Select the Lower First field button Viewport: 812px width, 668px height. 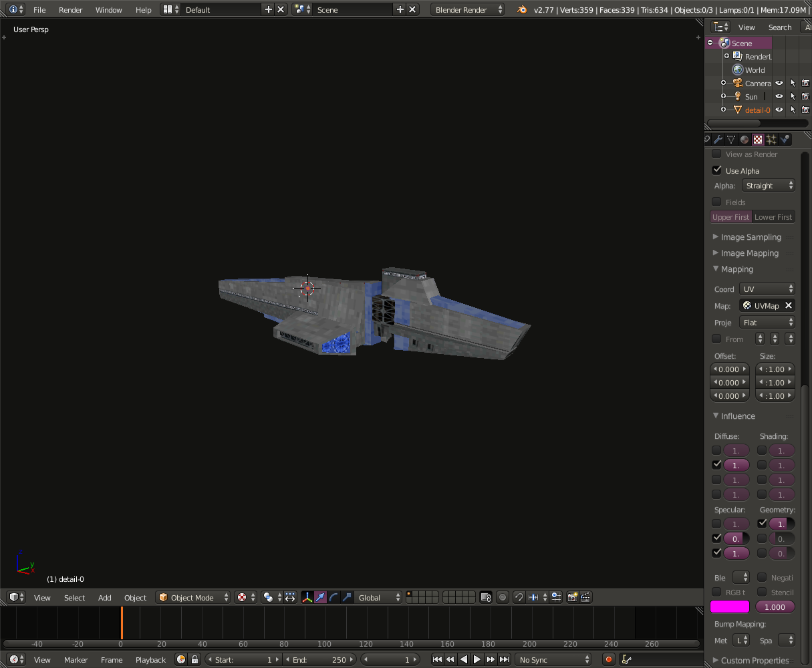pyautogui.click(x=773, y=217)
